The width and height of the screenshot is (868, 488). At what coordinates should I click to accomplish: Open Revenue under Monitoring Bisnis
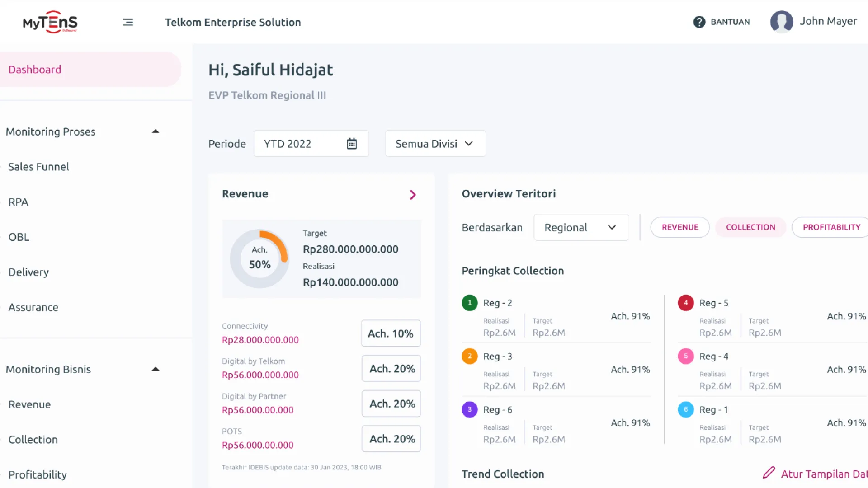coord(29,404)
